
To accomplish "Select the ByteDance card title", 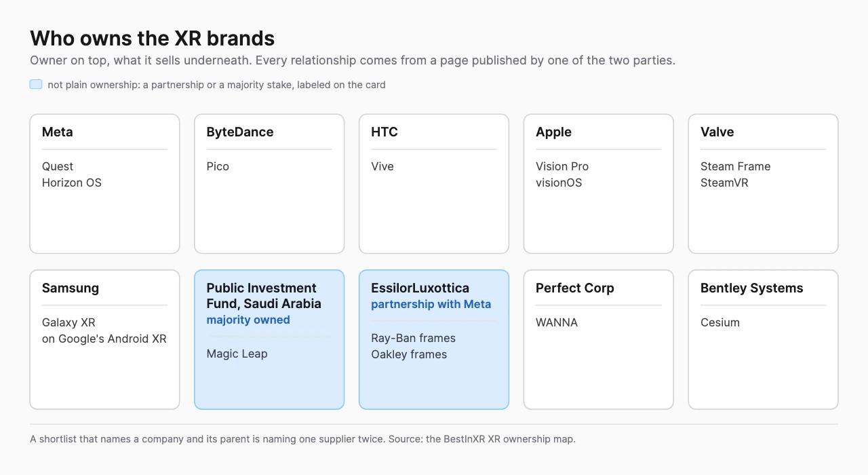I will pos(240,132).
